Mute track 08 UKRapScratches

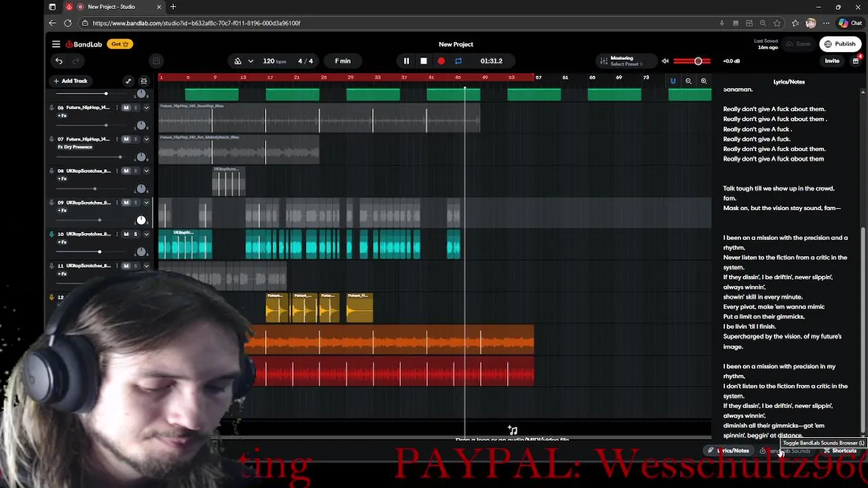(x=126, y=171)
